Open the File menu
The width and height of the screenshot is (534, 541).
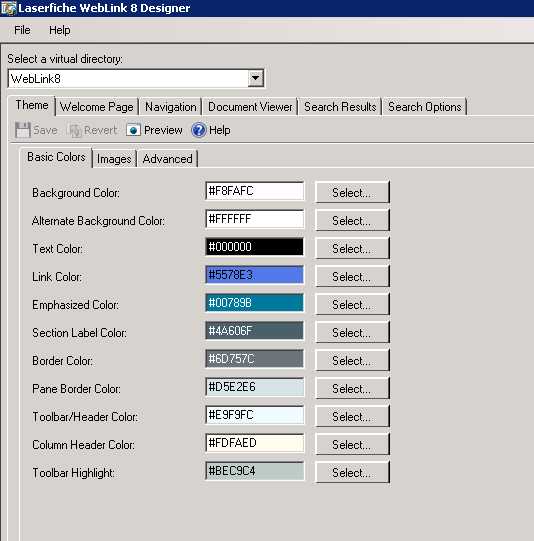22,30
